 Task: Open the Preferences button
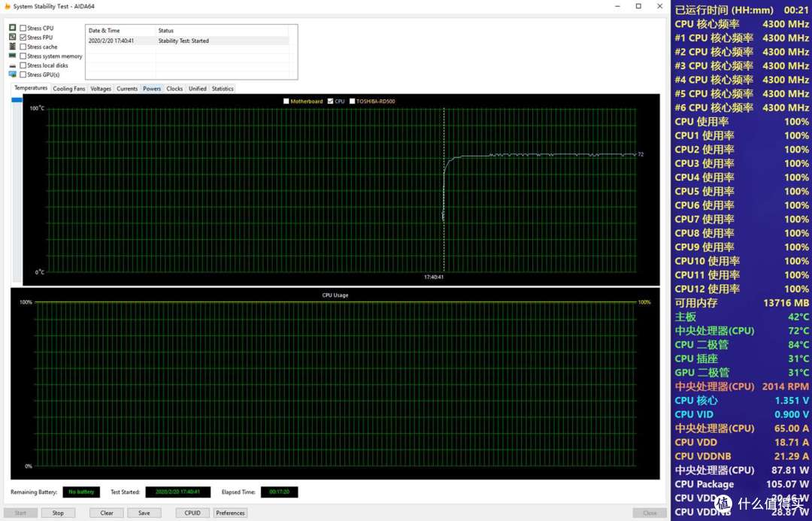click(x=231, y=513)
